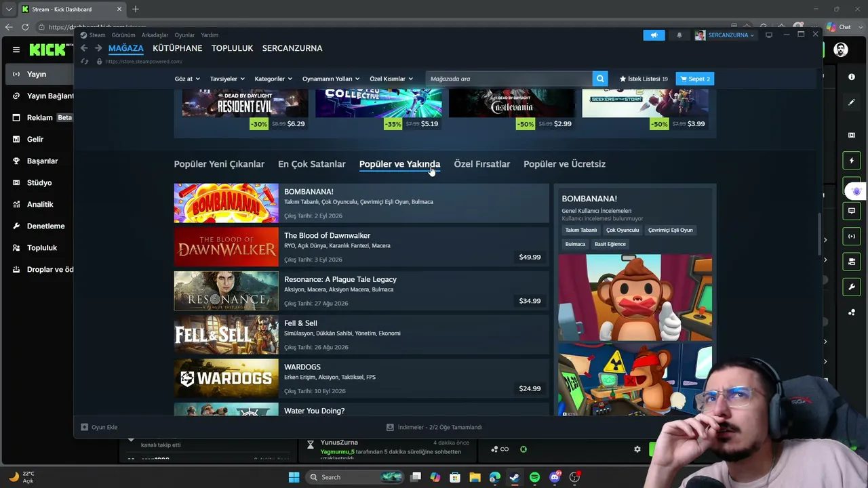868x488 pixels.
Task: Click in the Mağazada ara search field
Action: 509,79
